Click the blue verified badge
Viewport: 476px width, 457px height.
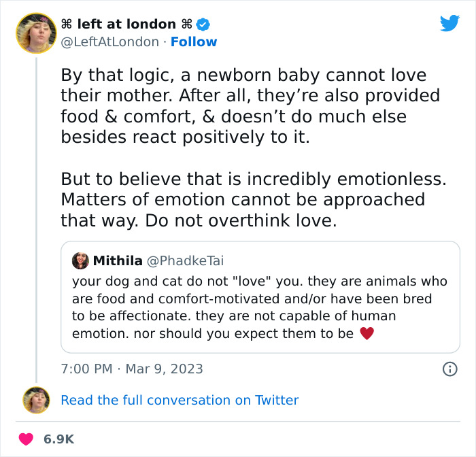(203, 24)
